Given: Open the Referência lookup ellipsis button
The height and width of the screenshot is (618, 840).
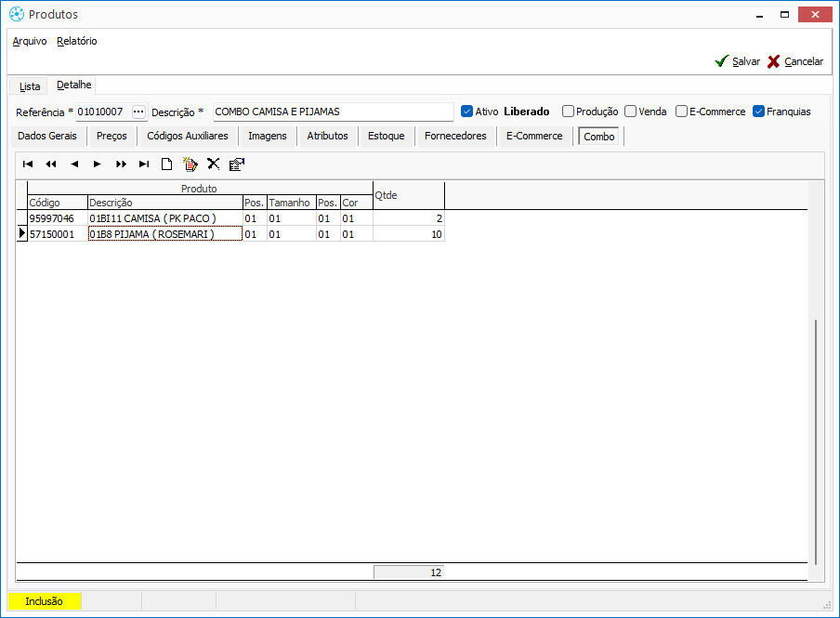Looking at the screenshot, I should pos(138,112).
